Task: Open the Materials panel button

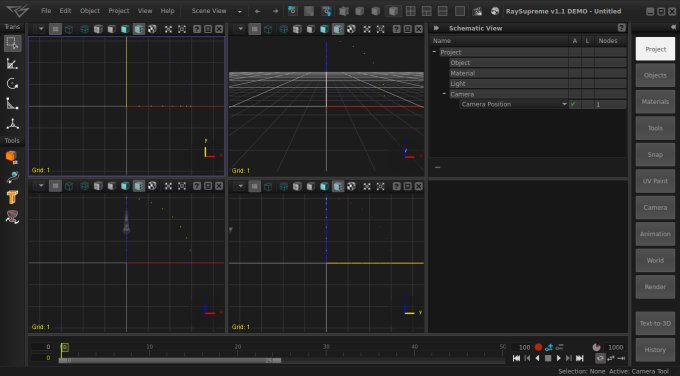Action: click(655, 101)
